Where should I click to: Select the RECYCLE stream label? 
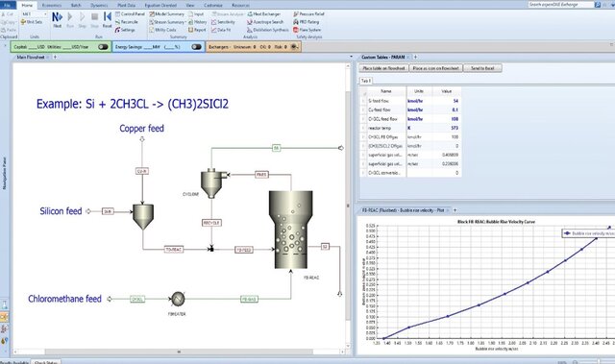pos(211,223)
